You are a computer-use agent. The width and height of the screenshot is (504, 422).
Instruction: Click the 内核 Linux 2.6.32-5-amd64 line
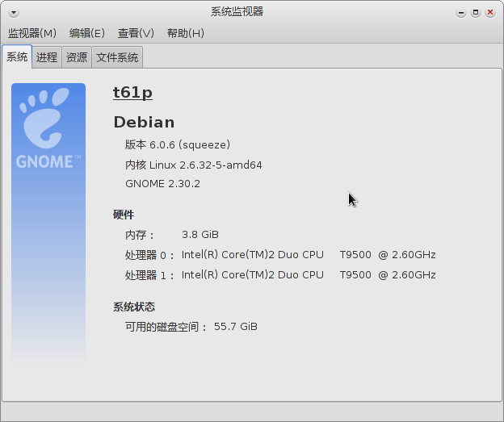point(194,165)
